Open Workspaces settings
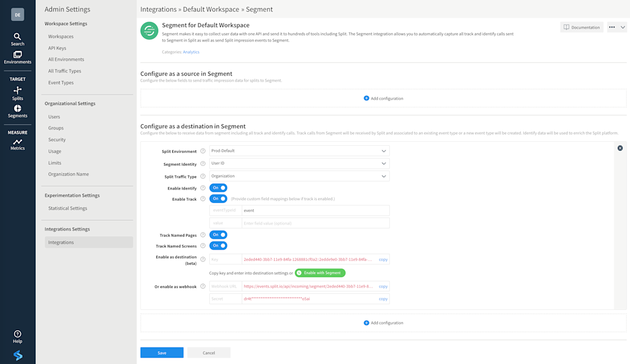The image size is (630, 364). tap(61, 37)
